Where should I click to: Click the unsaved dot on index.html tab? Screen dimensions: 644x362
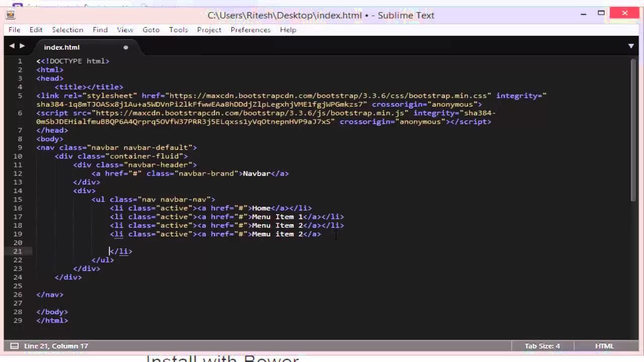[126, 47]
